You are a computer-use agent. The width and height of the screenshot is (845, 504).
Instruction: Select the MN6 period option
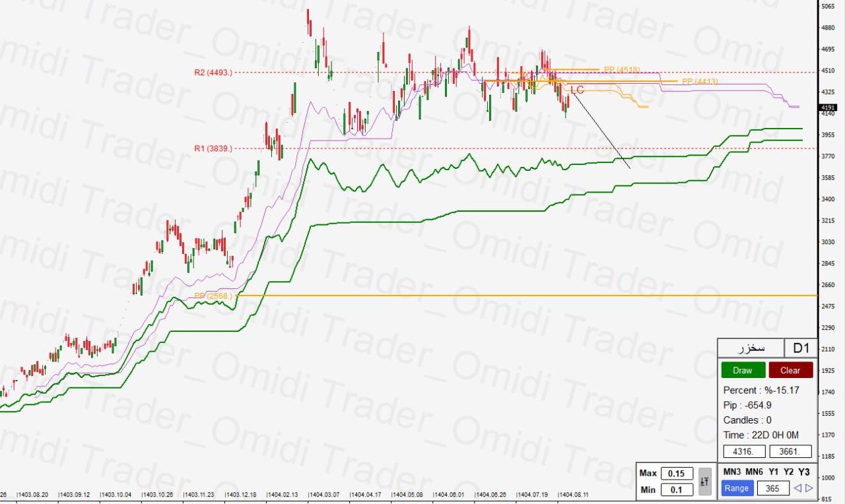click(x=755, y=472)
